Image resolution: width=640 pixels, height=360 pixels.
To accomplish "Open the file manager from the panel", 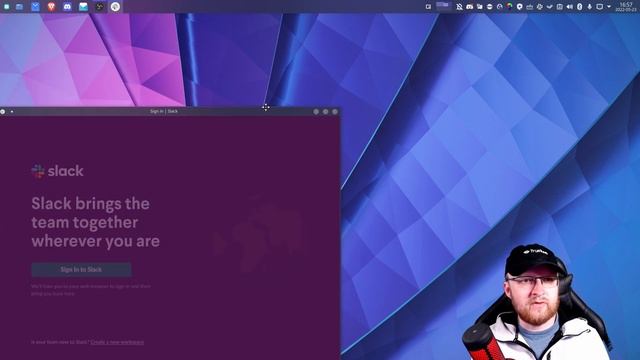I will coord(19,7).
